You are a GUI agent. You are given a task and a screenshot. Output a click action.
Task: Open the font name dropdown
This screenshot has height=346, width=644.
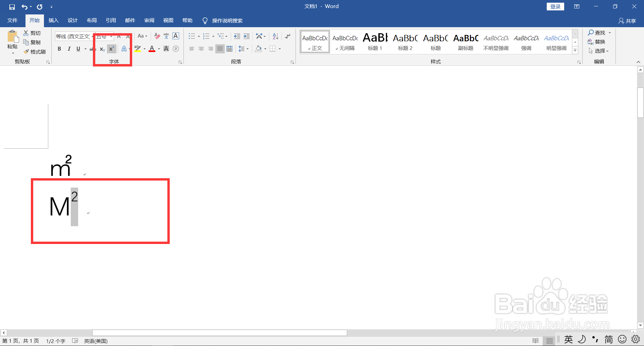pyautogui.click(x=93, y=36)
